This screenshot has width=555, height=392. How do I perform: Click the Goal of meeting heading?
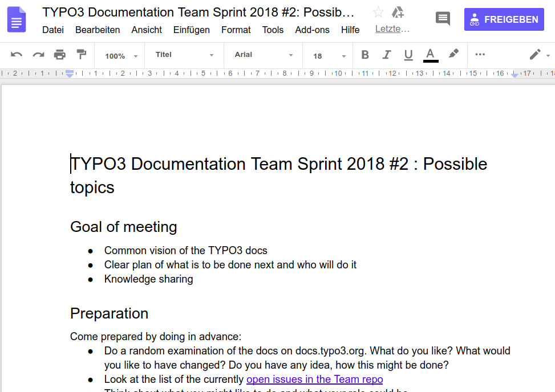coord(124,227)
